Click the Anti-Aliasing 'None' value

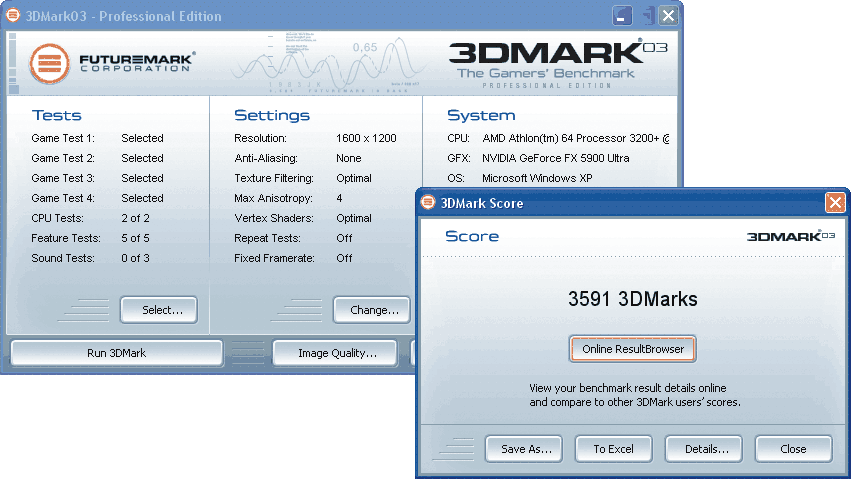(x=349, y=158)
